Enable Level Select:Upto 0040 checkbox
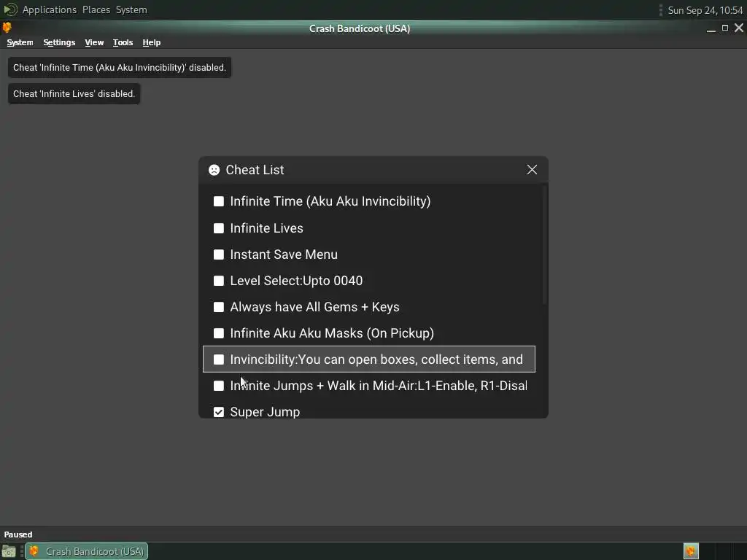Image resolution: width=747 pixels, height=560 pixels. (x=219, y=281)
